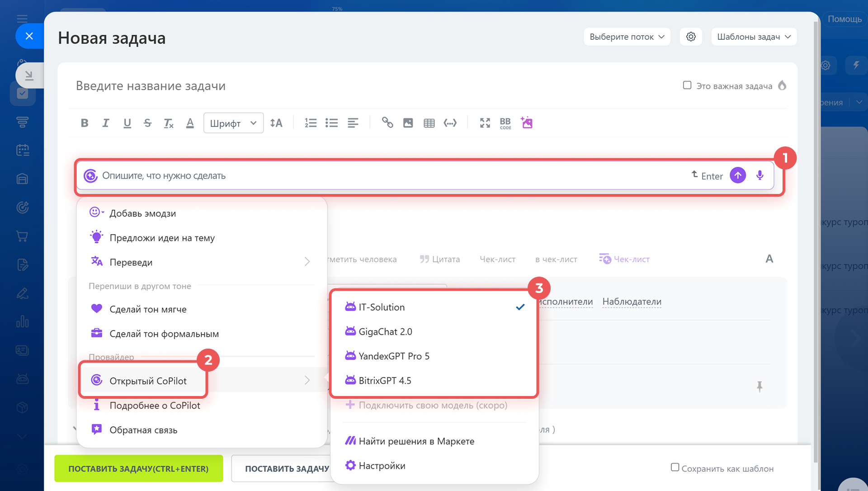This screenshot has height=491, width=868.
Task: Select the BitrixGPT 4.5 provider
Action: pos(434,380)
